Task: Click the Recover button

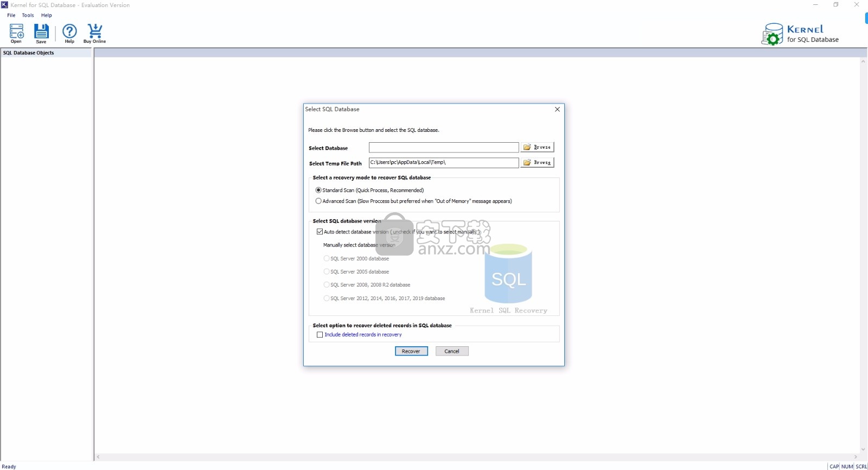Action: point(411,351)
